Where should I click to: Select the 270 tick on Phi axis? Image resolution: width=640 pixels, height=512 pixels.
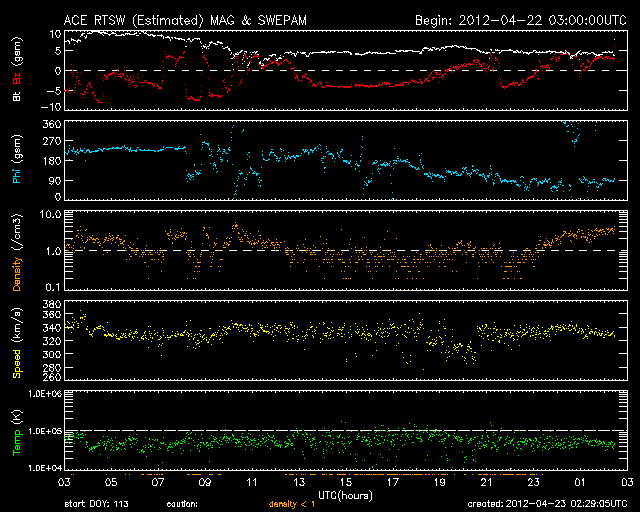(52, 141)
